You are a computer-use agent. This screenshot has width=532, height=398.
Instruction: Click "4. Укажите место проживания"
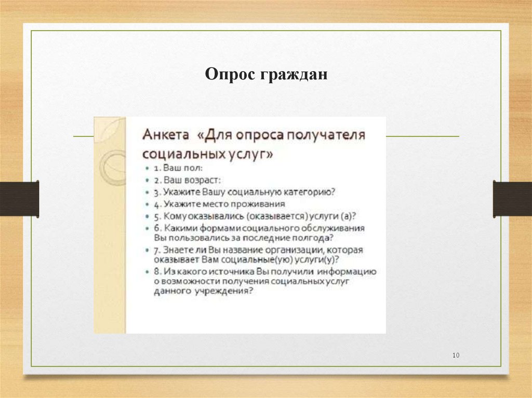(x=219, y=204)
